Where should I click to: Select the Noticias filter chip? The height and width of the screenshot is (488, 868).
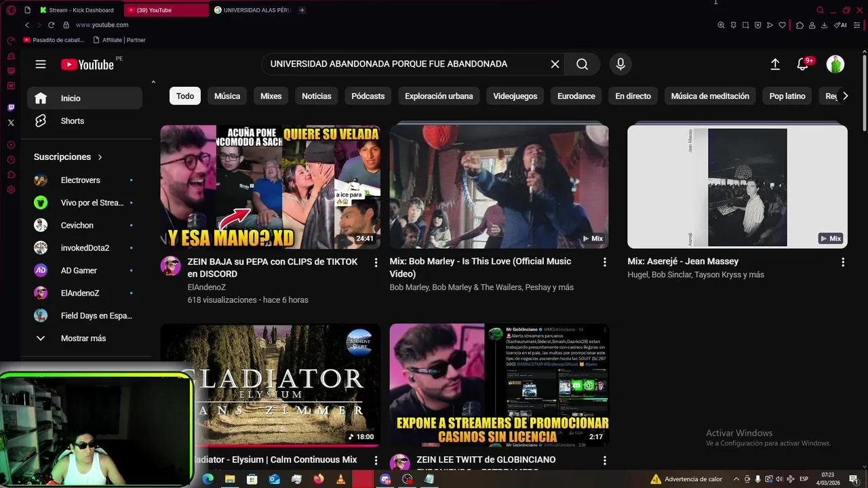[317, 96]
